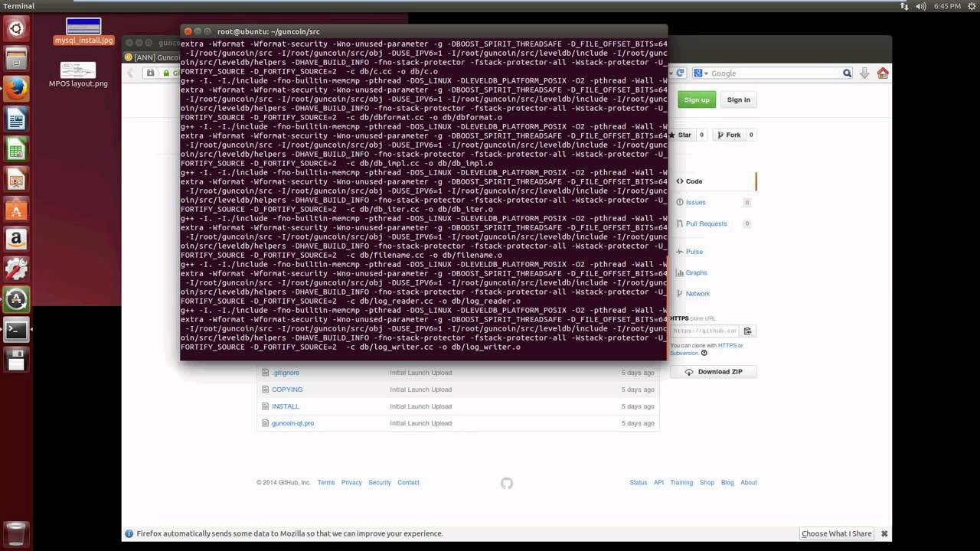Click the GitHub Octocat footer logo
This screenshot has width=980, height=551.
tap(506, 483)
